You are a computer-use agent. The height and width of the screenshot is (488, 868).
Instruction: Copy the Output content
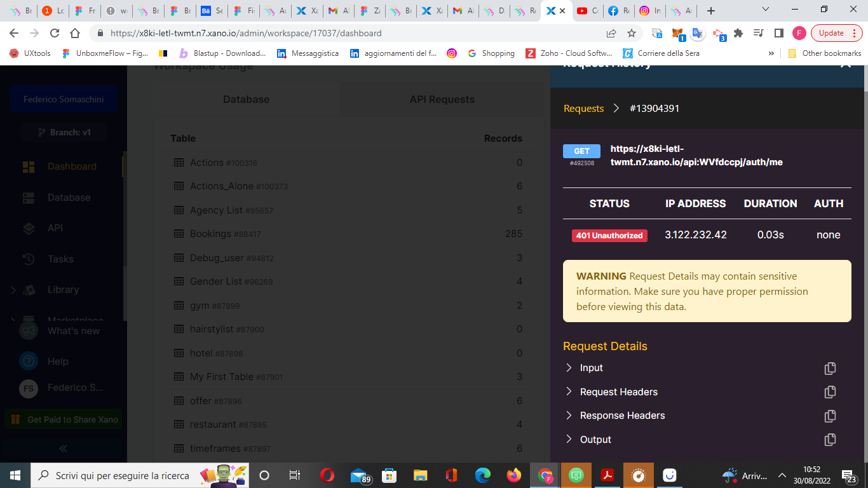pyautogui.click(x=830, y=440)
